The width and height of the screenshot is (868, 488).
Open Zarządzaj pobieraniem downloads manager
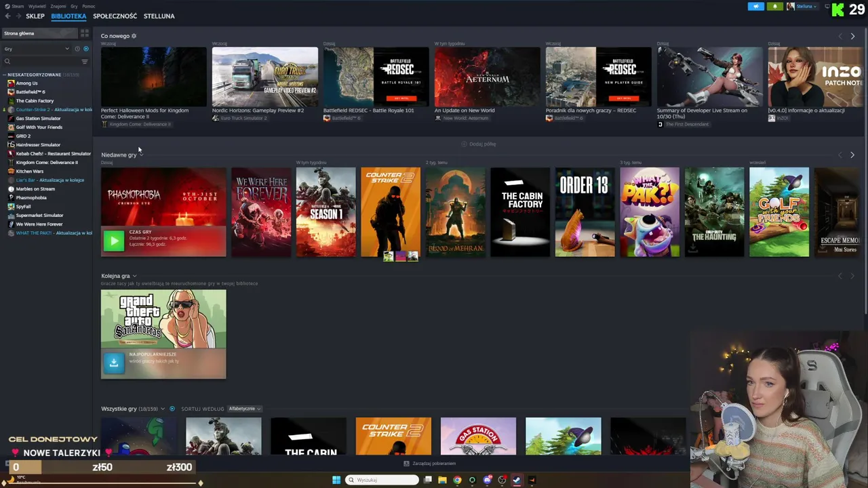(430, 464)
